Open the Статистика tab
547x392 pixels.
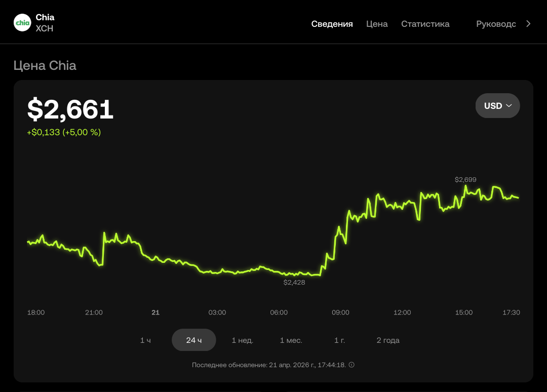[x=425, y=24]
